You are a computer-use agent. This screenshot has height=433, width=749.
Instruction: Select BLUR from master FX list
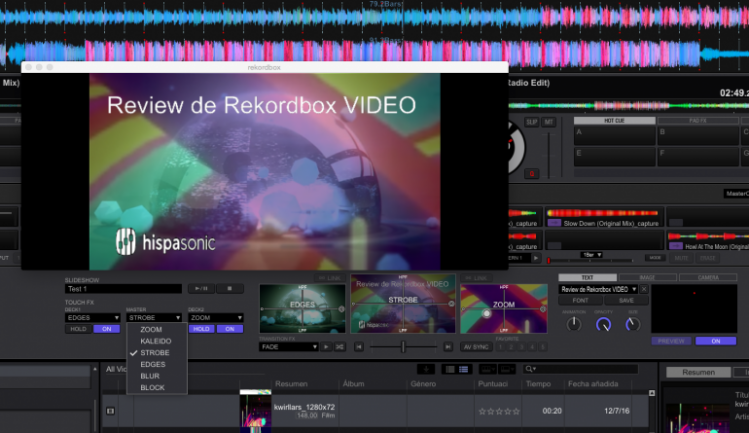pyautogui.click(x=157, y=376)
